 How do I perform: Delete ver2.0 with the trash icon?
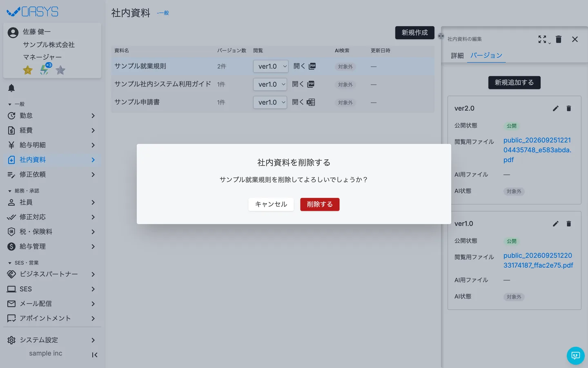(569, 108)
